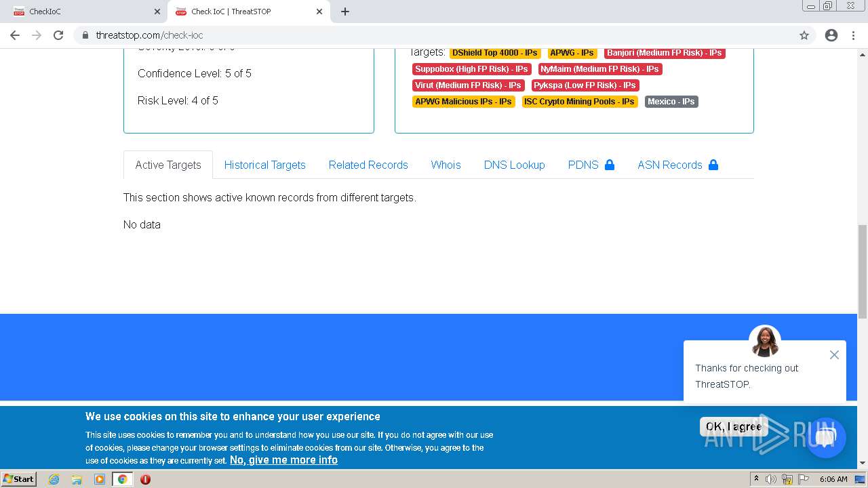View site info padlock icon
This screenshot has width=868, height=488.
coord(85,35)
